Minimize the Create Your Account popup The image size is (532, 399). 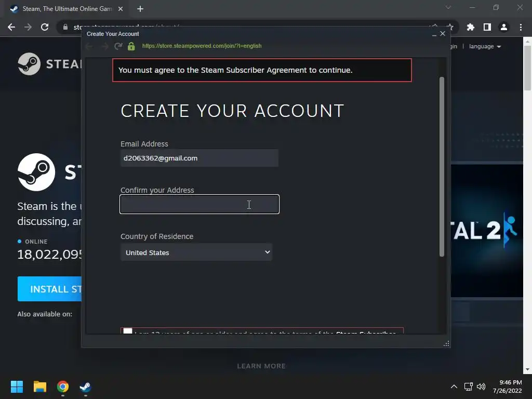pyautogui.click(x=434, y=34)
